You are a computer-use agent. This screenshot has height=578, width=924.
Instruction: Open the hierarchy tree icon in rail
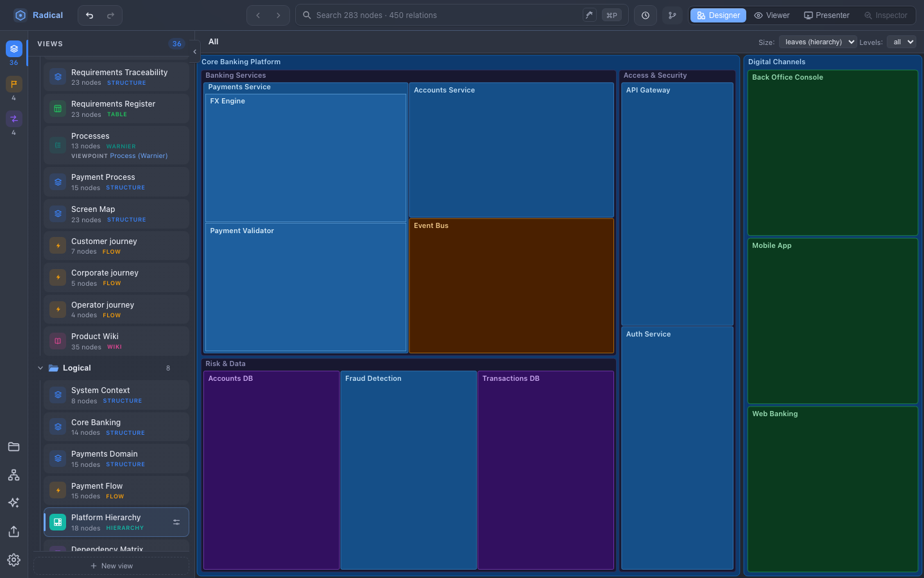pyautogui.click(x=14, y=475)
